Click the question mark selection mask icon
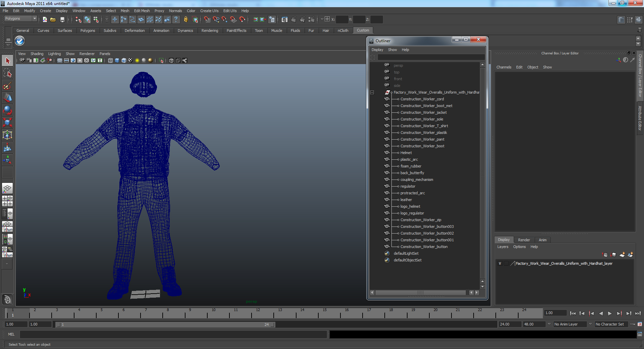This screenshot has width=644, height=349. click(176, 20)
